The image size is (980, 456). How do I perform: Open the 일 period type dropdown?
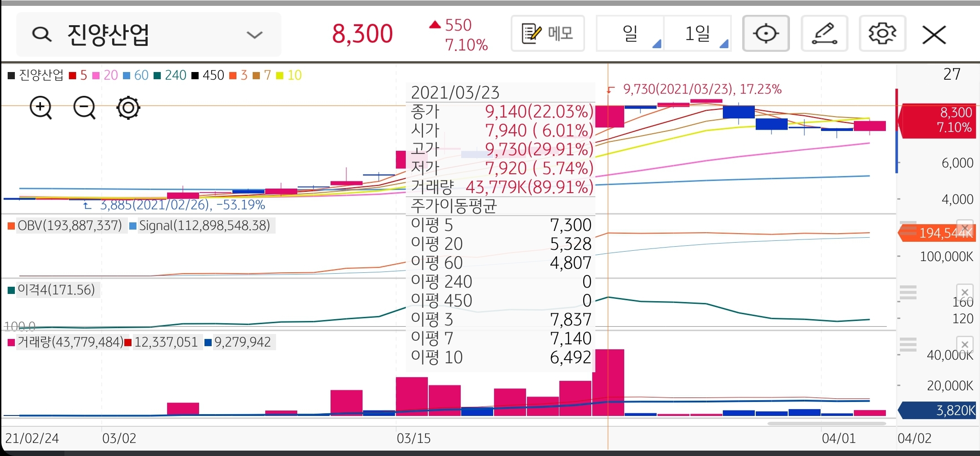[630, 33]
